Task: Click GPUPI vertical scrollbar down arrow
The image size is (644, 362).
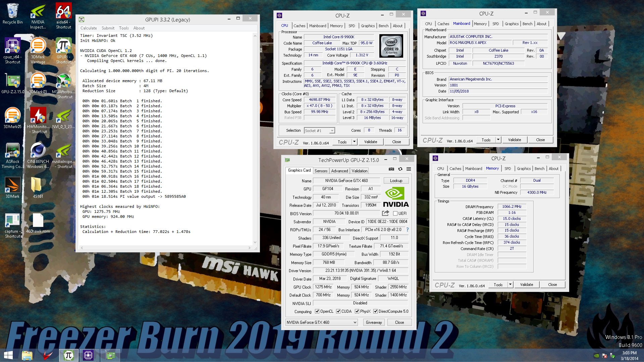Action: pos(255,242)
